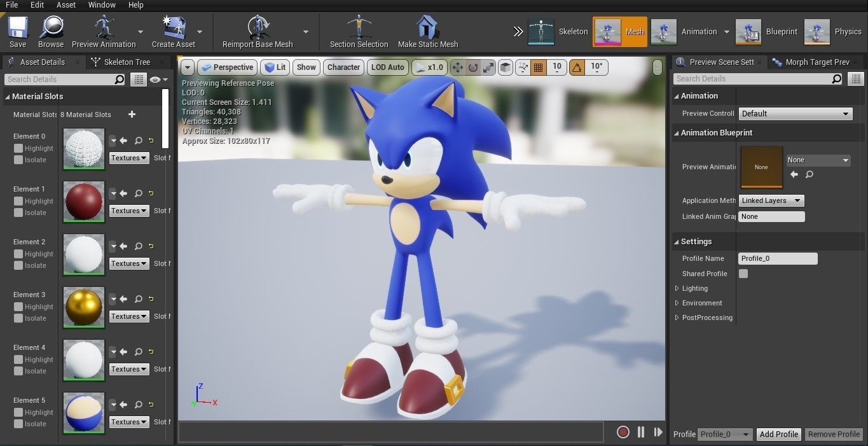Click the surface snapping icon
The height and width of the screenshot is (446, 868).
523,67
